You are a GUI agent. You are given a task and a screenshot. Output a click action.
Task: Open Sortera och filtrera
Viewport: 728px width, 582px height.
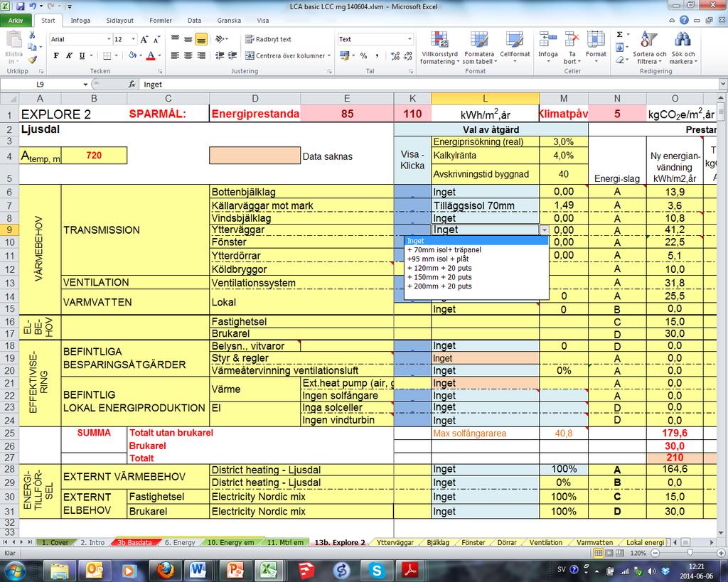point(649,48)
